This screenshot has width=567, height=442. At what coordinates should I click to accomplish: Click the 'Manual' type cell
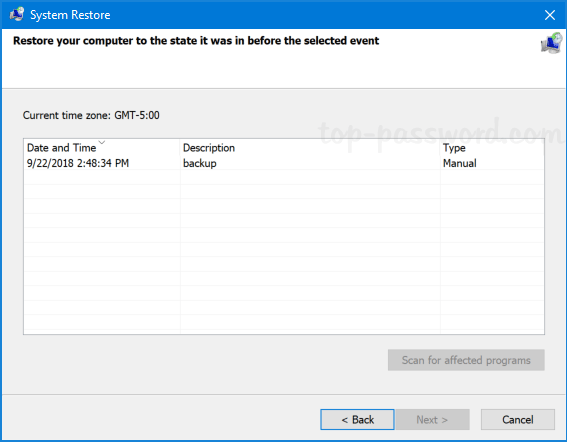pos(460,163)
